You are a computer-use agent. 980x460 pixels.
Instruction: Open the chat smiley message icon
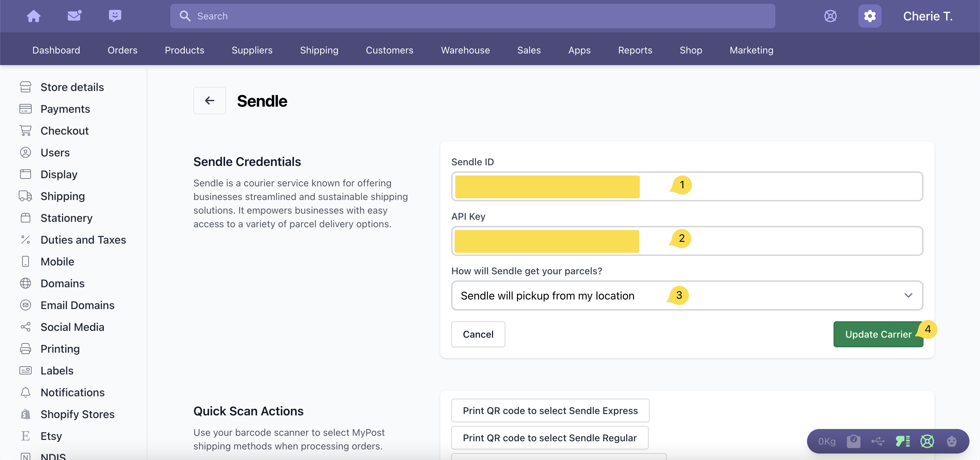[x=115, y=16]
